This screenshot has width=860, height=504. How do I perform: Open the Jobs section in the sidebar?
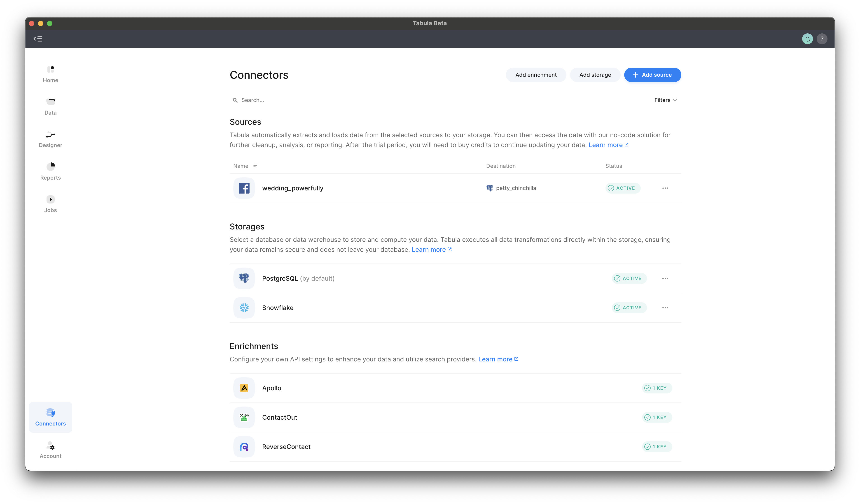(51, 204)
